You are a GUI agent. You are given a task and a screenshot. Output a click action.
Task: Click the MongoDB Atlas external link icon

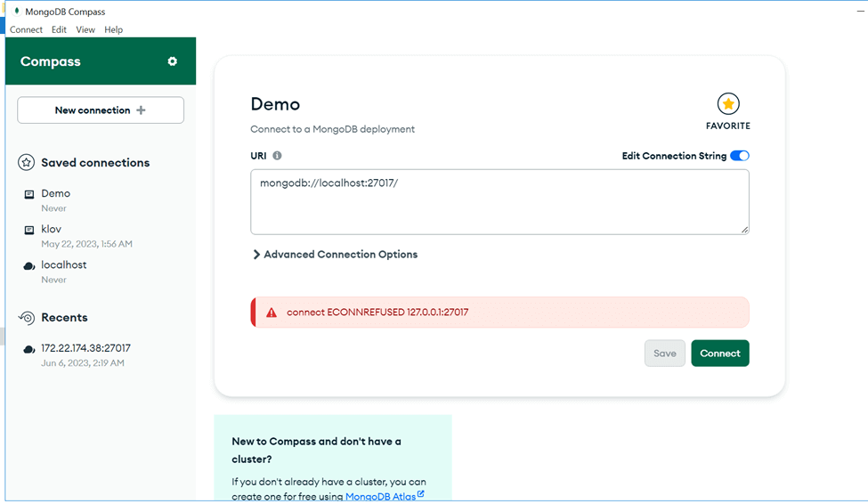(x=421, y=493)
